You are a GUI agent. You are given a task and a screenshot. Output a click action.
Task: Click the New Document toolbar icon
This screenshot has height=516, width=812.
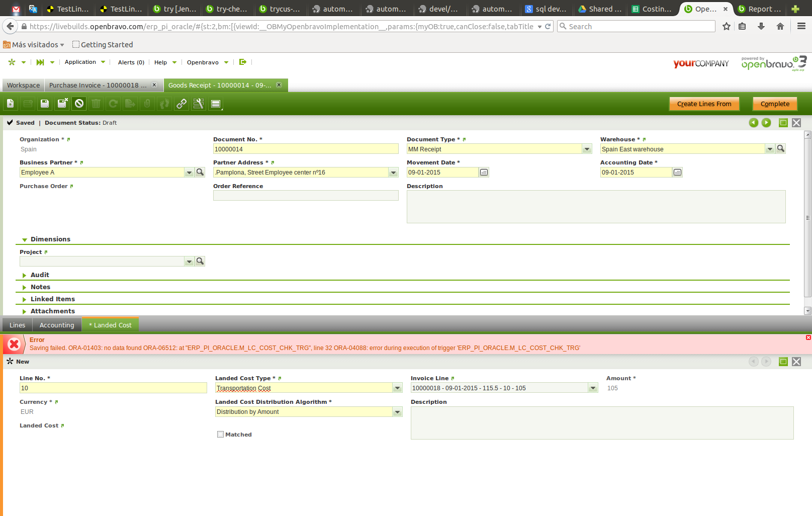[11, 104]
